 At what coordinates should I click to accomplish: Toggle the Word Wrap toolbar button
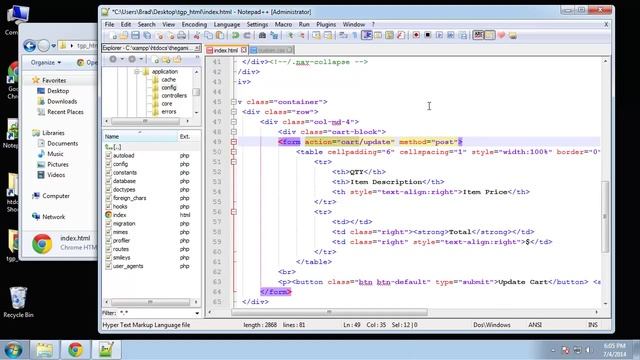point(343,36)
